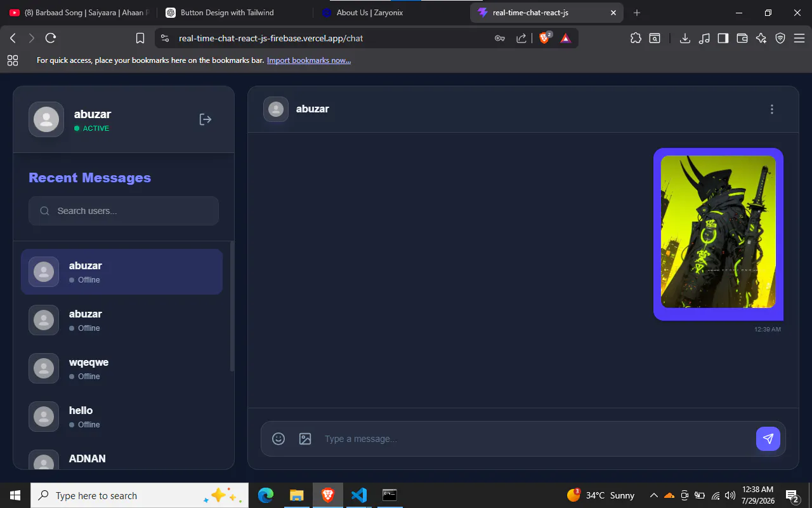The height and width of the screenshot is (508, 812).
Task: Open File Explorer from taskbar
Action: click(297, 495)
